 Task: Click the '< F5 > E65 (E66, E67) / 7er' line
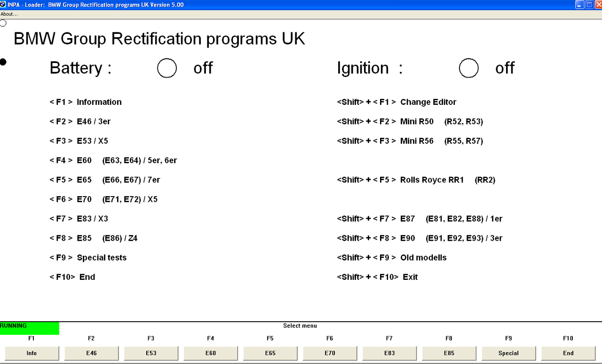click(105, 180)
